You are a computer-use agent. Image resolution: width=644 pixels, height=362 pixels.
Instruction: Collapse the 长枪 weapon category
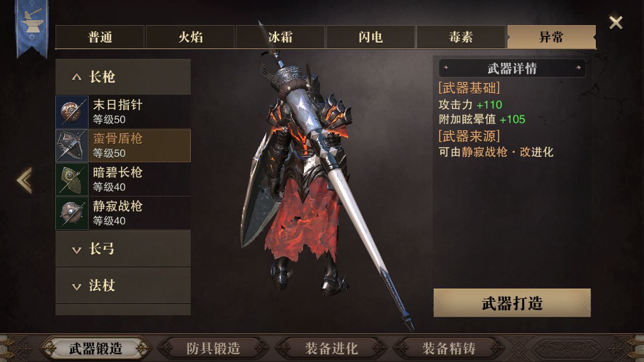click(x=123, y=77)
